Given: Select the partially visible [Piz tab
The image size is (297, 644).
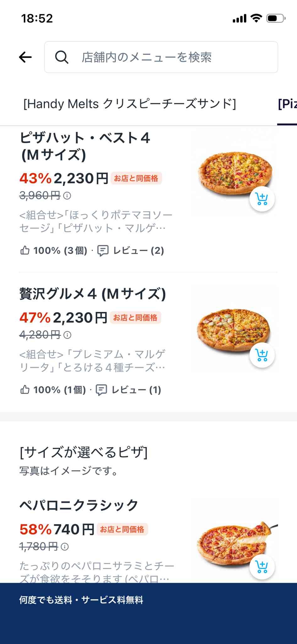Looking at the screenshot, I should click(287, 104).
